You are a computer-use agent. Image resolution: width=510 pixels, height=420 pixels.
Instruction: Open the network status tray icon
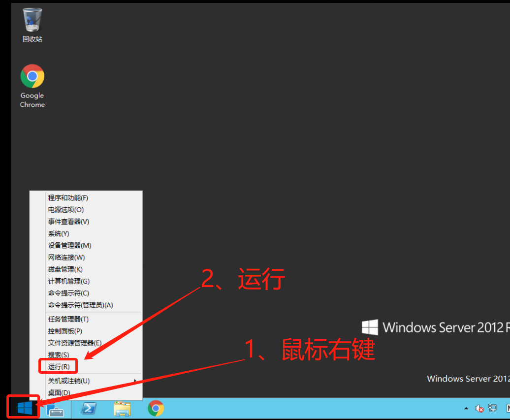coord(492,408)
